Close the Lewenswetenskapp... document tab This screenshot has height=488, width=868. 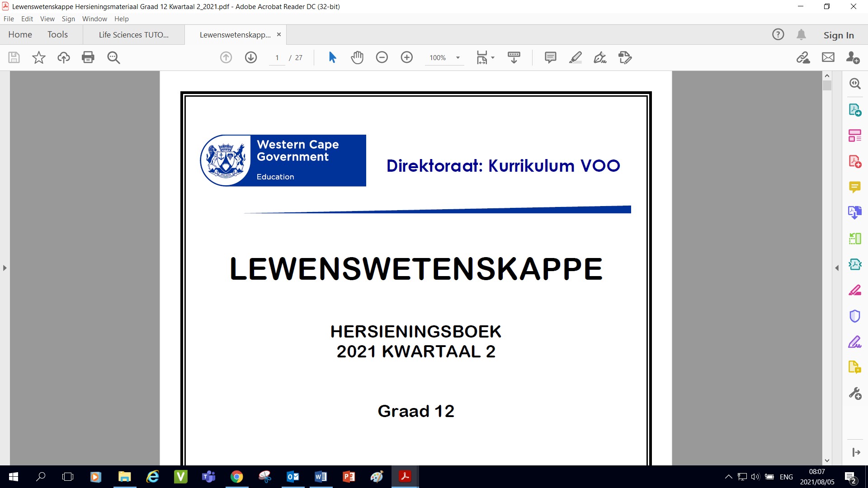click(x=279, y=34)
